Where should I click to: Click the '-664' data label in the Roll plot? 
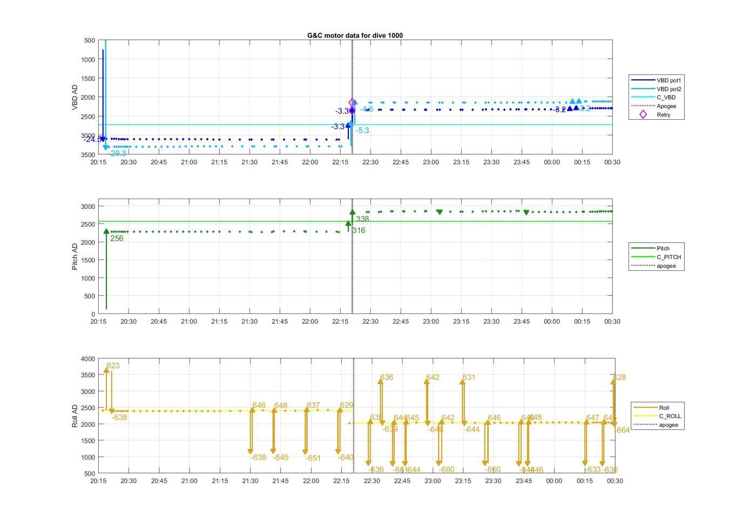[623, 431]
